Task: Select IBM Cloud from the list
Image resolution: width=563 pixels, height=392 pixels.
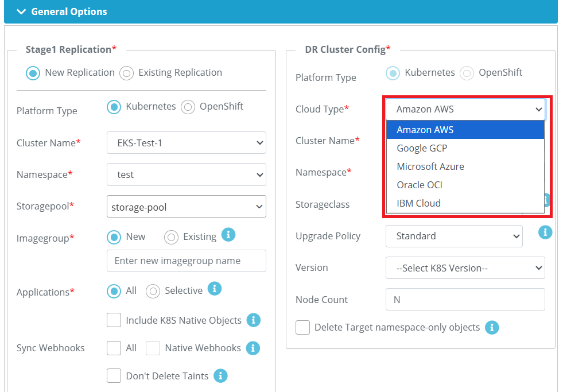Action: click(x=465, y=203)
